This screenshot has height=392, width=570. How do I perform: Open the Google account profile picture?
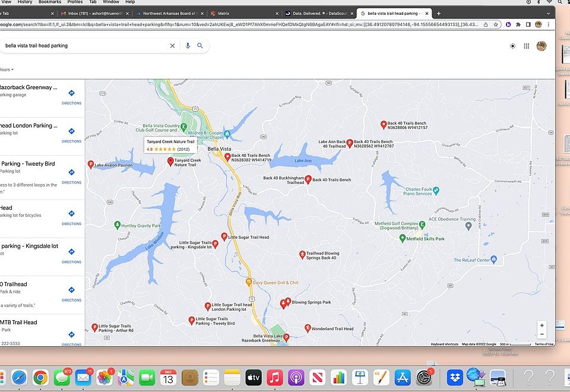pos(541,46)
